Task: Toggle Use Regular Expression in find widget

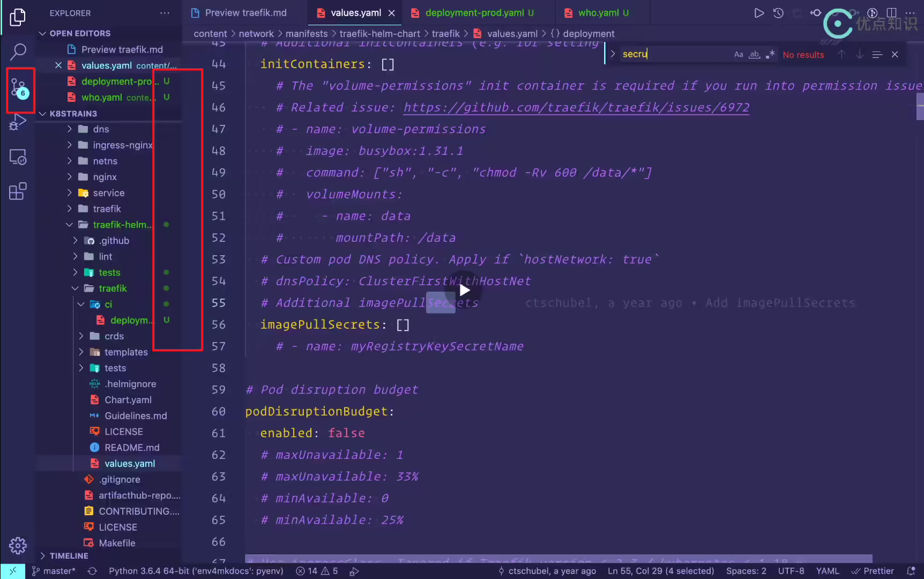Action: (771, 54)
